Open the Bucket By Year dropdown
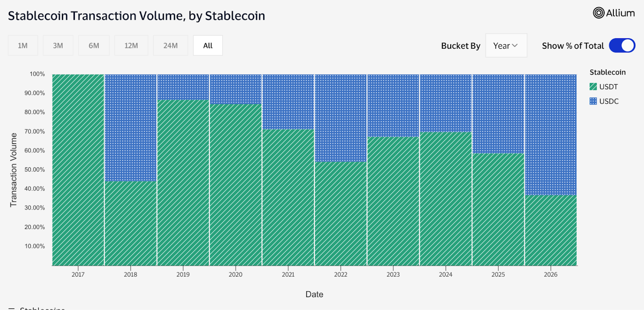Image resolution: width=644 pixels, height=310 pixels. [506, 46]
